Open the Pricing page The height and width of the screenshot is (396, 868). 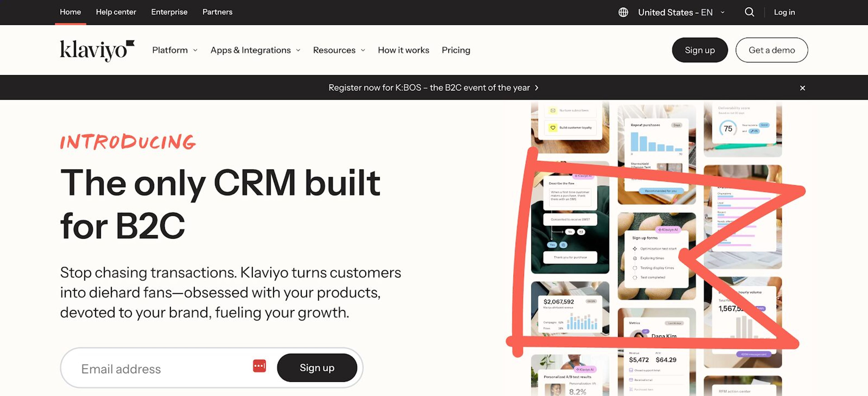pos(456,50)
